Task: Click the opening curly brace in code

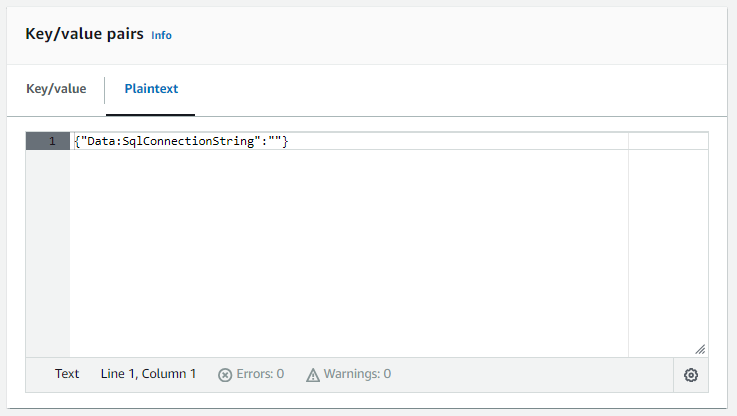Action: (77, 141)
